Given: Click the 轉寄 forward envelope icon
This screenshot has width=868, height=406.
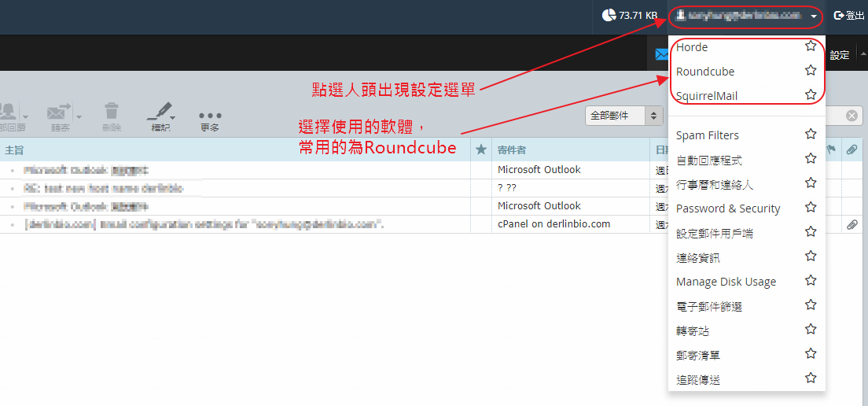Looking at the screenshot, I should click(x=59, y=110).
